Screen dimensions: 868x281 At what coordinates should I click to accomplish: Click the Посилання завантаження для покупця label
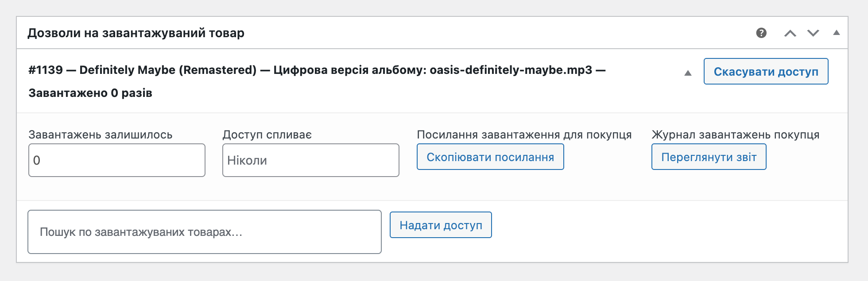pos(524,135)
